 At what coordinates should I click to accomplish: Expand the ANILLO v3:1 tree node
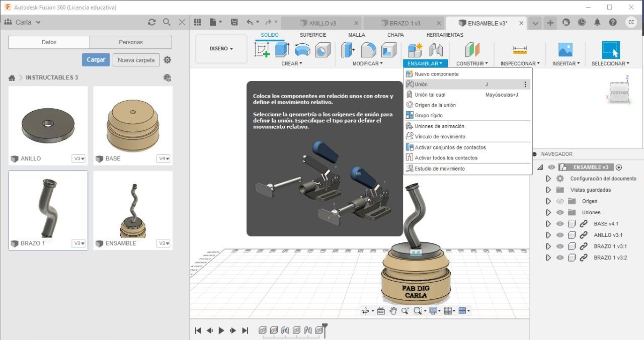point(548,235)
